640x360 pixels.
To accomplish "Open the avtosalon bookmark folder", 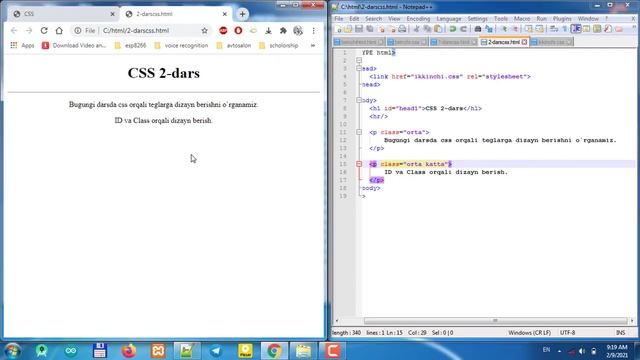I will (234, 45).
